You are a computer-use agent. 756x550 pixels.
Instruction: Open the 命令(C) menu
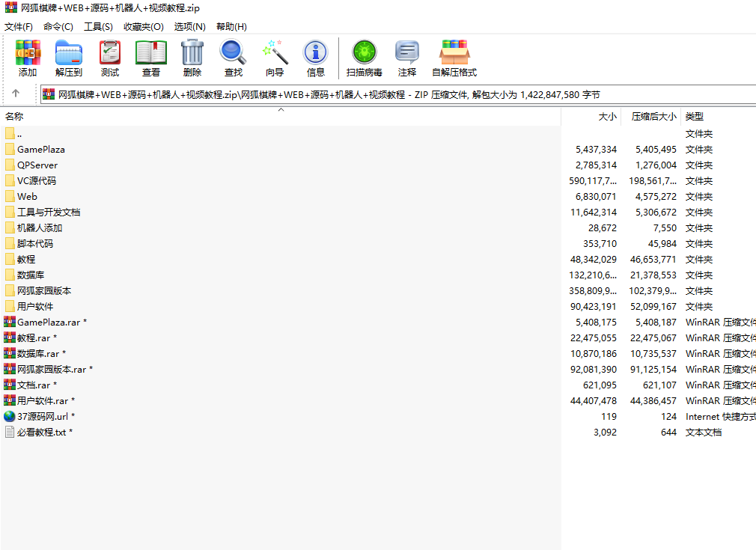(x=58, y=26)
